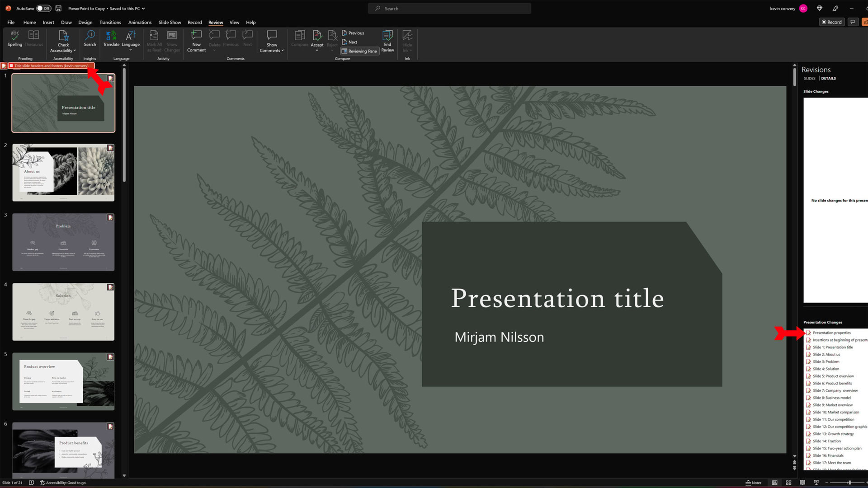Click the Spelling check icon
Screen dimensions: 868x488
point(15,39)
